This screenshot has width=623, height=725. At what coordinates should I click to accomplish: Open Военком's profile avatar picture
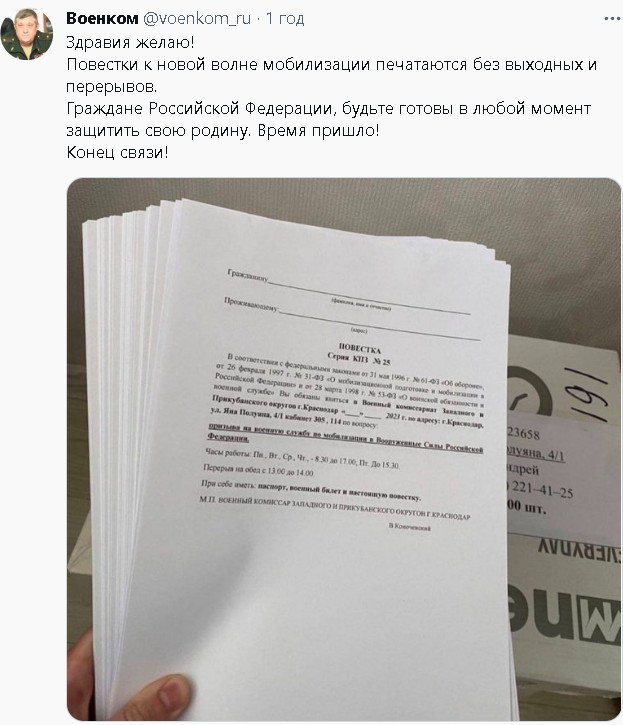pyautogui.click(x=26, y=34)
